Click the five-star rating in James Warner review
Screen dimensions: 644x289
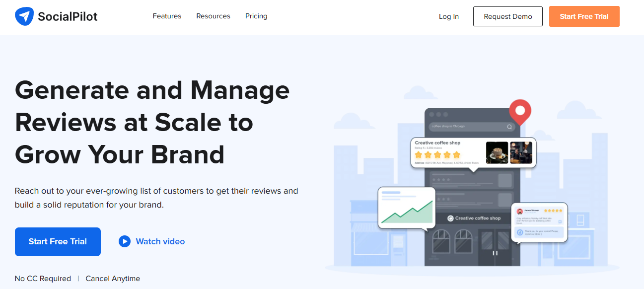point(553,211)
